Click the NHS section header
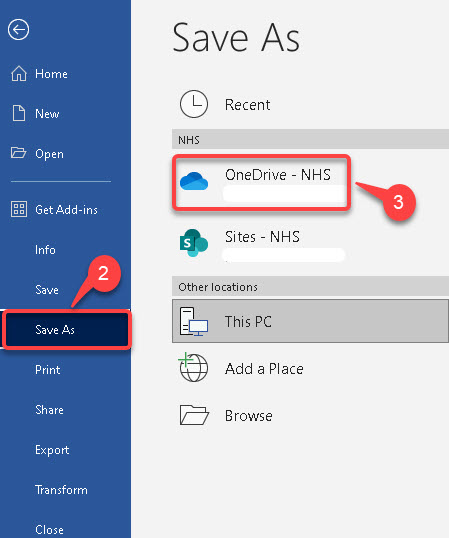This screenshot has height=538, width=449. coord(310,139)
